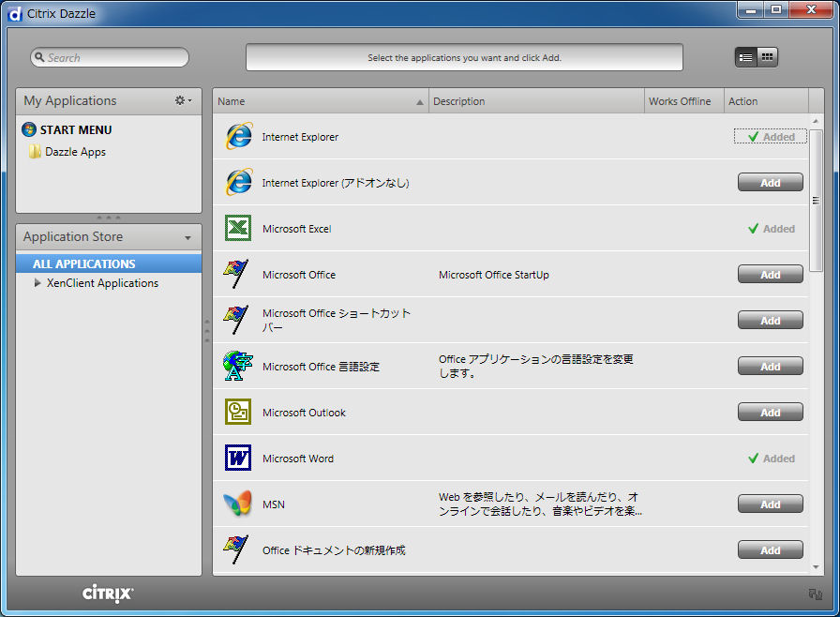Switch to list view layout

[x=745, y=57]
